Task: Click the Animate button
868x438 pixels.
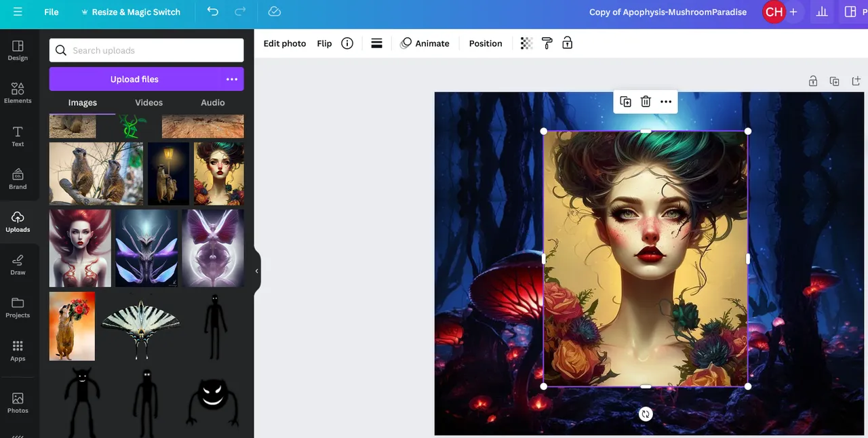Action: (425, 43)
